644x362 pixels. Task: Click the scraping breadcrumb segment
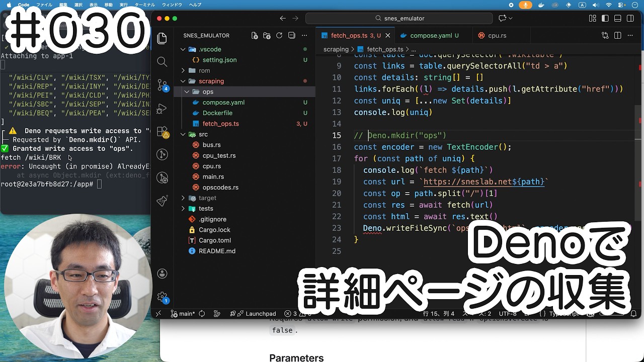[336, 49]
